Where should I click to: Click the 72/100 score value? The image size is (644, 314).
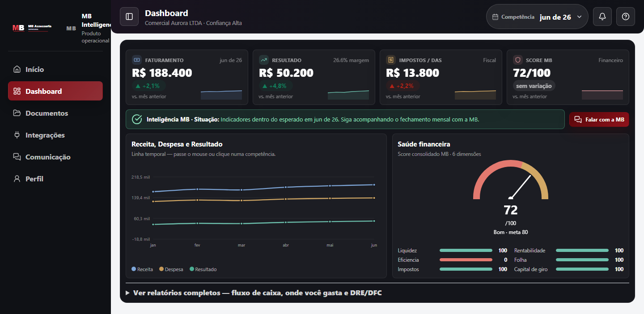pos(532,73)
